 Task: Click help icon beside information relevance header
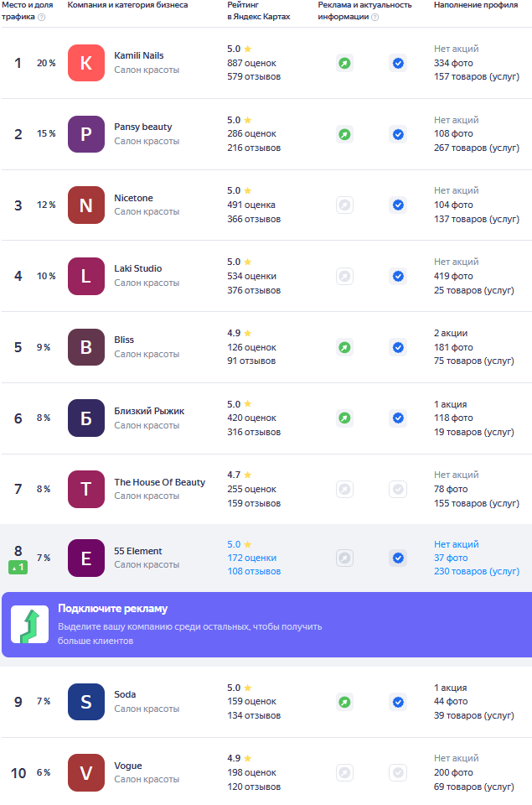point(375,17)
